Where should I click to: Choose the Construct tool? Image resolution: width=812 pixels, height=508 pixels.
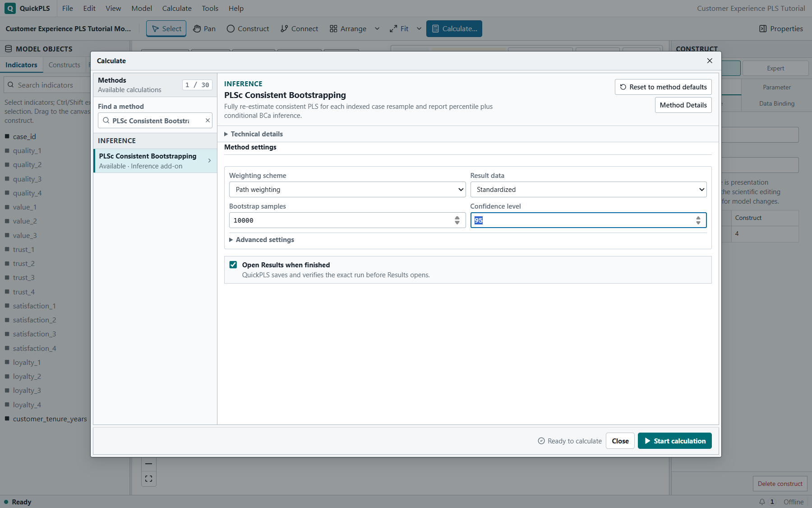tap(248, 28)
